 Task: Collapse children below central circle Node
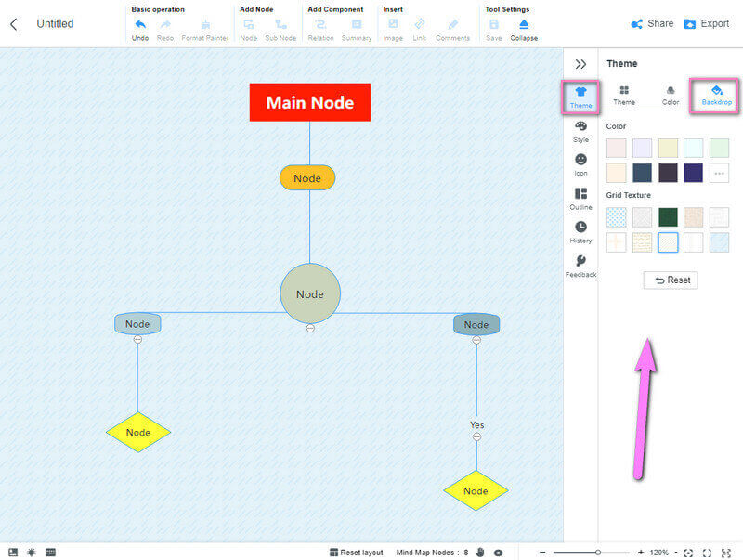(x=310, y=328)
